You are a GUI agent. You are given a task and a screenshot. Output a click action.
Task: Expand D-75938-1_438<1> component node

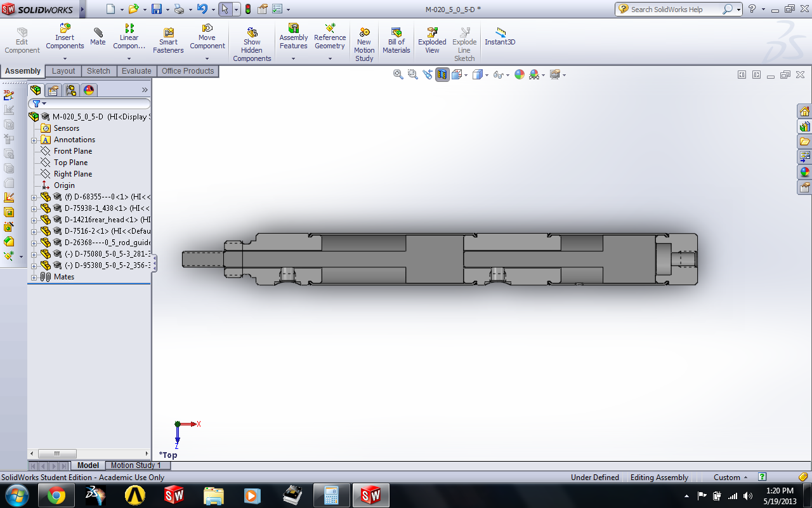coord(34,208)
